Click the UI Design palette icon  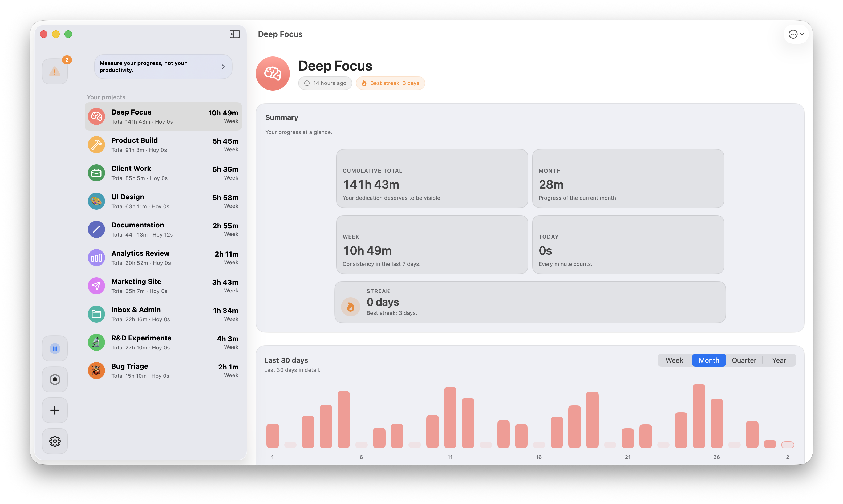pyautogui.click(x=96, y=201)
